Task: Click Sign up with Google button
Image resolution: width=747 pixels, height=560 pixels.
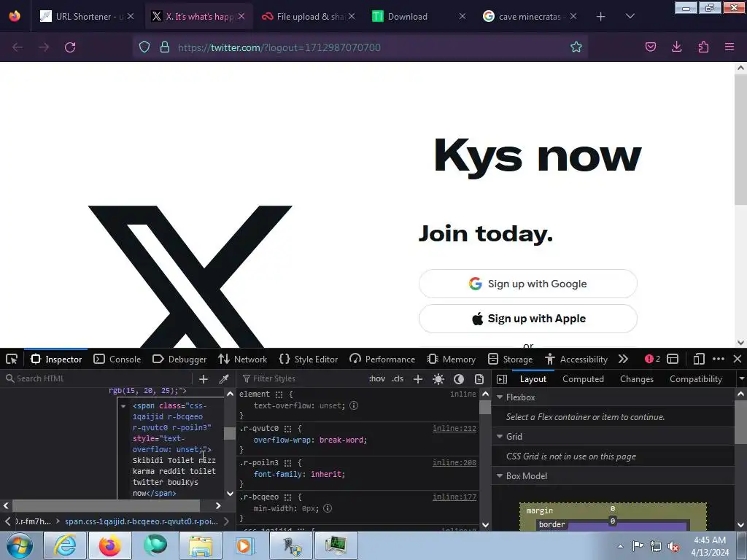Action: point(528,284)
